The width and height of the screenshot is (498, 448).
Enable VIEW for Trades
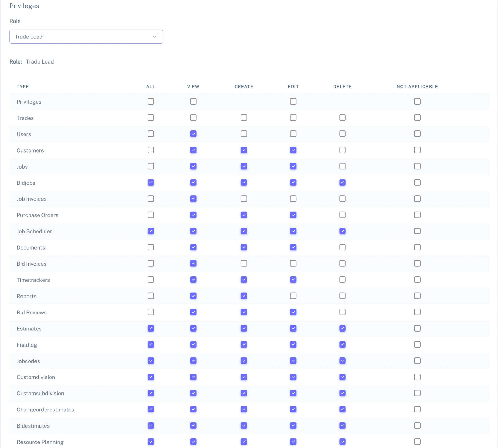coord(193,118)
